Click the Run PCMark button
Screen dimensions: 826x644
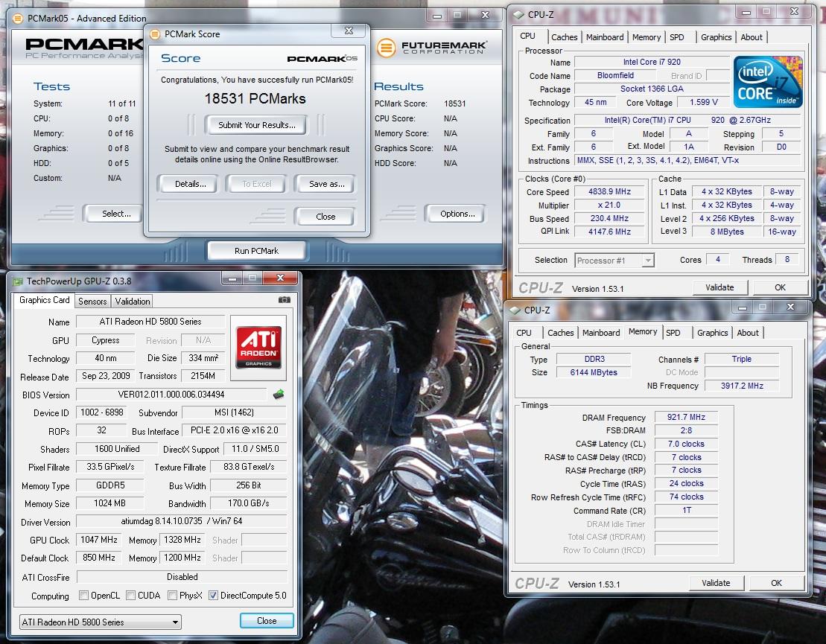click(256, 251)
